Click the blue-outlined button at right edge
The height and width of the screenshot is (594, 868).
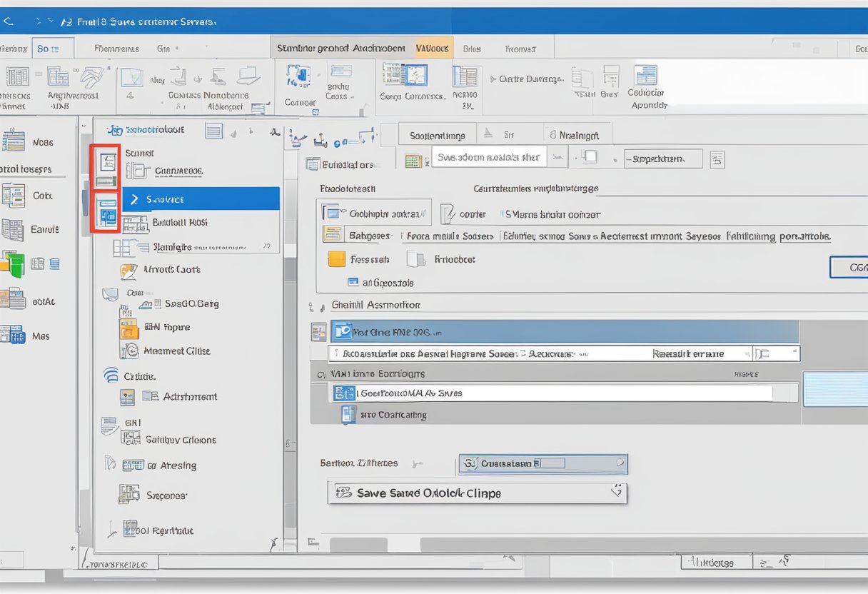[x=849, y=267]
